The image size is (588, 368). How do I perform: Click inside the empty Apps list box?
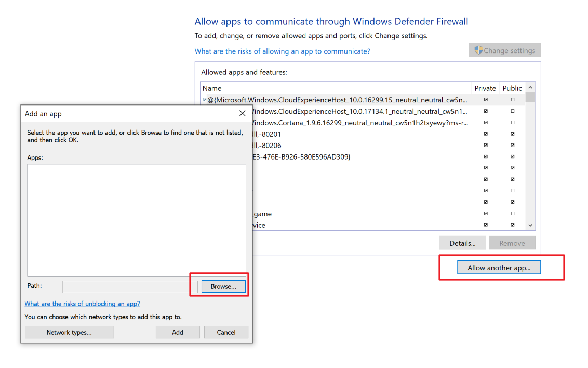(137, 220)
